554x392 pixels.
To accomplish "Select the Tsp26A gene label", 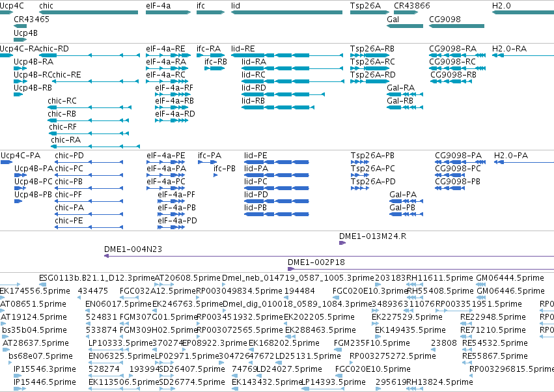I will 366,6.
